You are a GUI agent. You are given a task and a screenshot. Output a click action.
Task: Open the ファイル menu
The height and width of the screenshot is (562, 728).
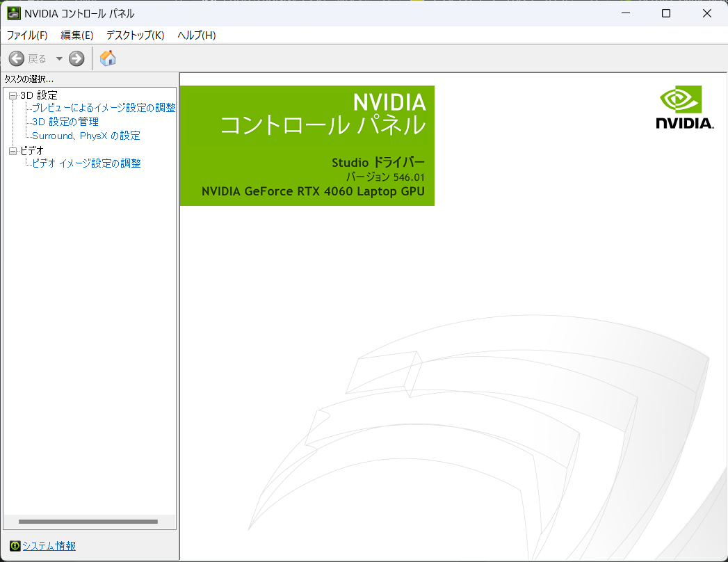click(x=26, y=35)
